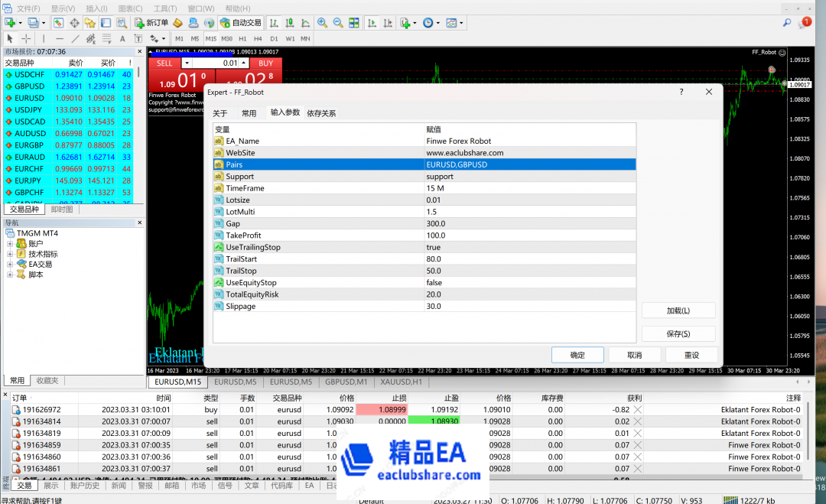Expand the 账户 (Accounts) tree node
Screen dimensions: 826x504
[10, 244]
